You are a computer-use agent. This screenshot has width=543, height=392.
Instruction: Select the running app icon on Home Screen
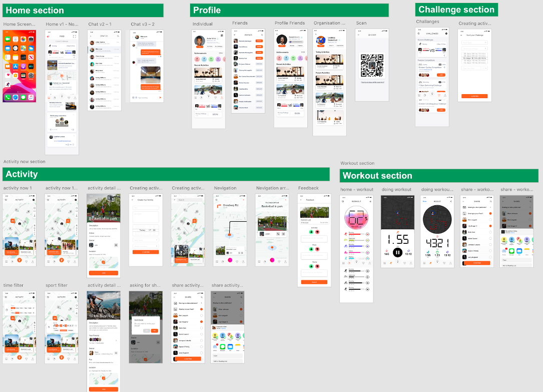[8, 85]
